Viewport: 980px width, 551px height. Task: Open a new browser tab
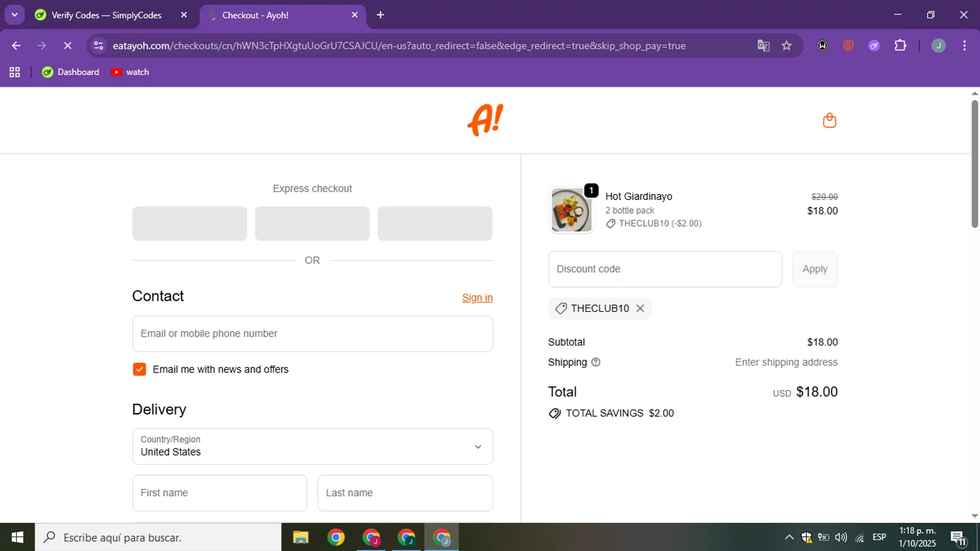[380, 15]
